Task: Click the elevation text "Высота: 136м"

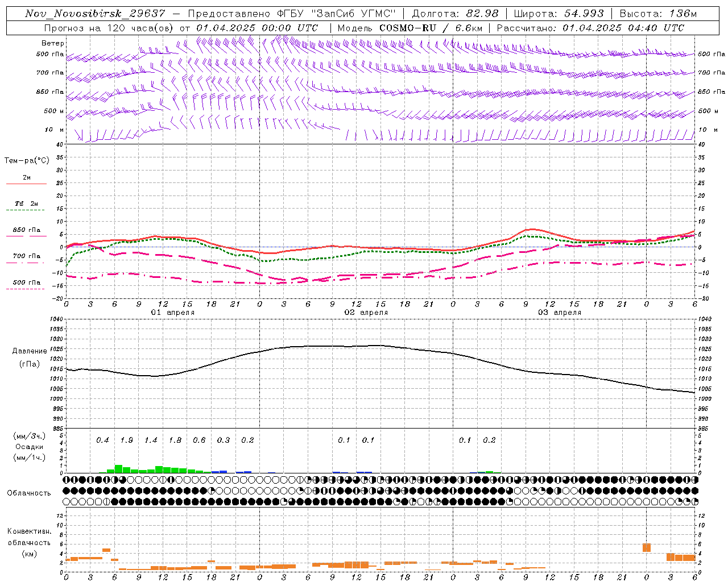Action: point(658,14)
